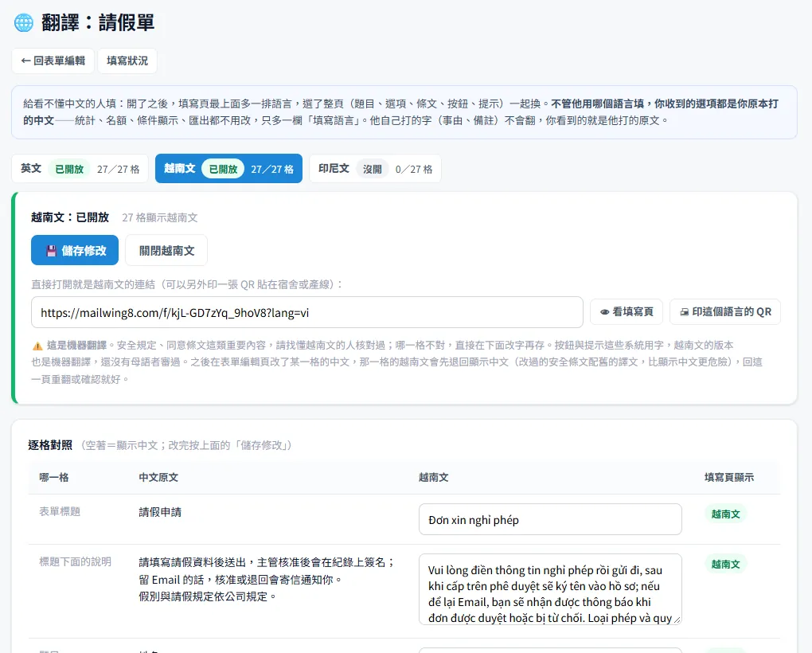Click the 越南文：已開放 status heading
The height and width of the screenshot is (653, 812).
point(70,217)
